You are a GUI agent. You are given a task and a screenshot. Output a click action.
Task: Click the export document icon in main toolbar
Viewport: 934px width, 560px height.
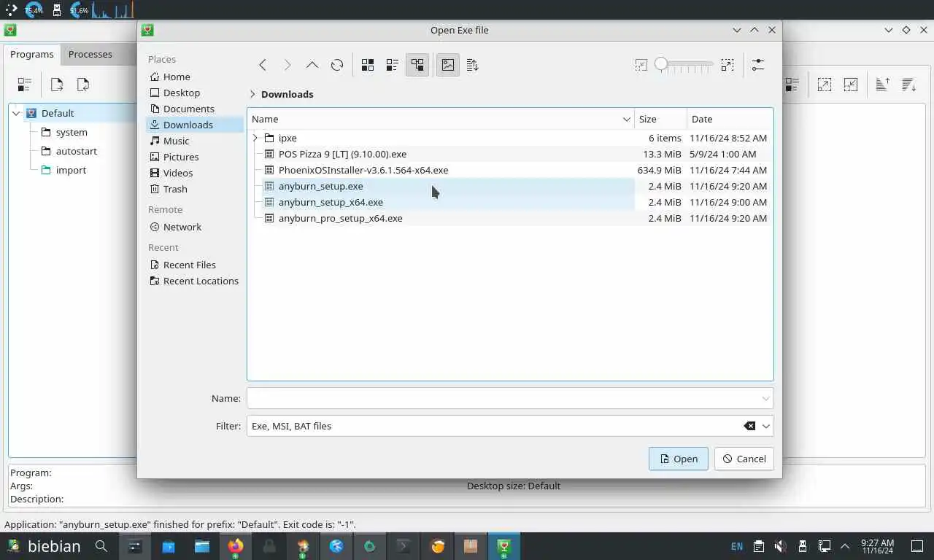tap(57, 85)
